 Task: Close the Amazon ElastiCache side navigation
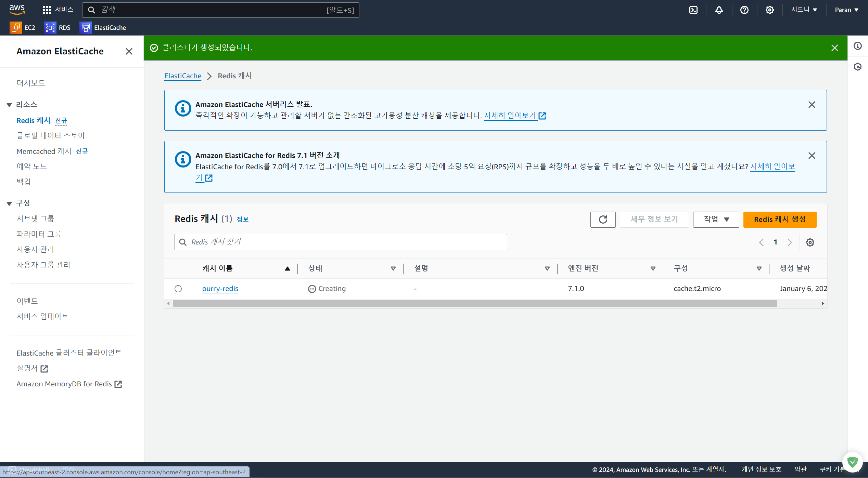pyautogui.click(x=129, y=51)
